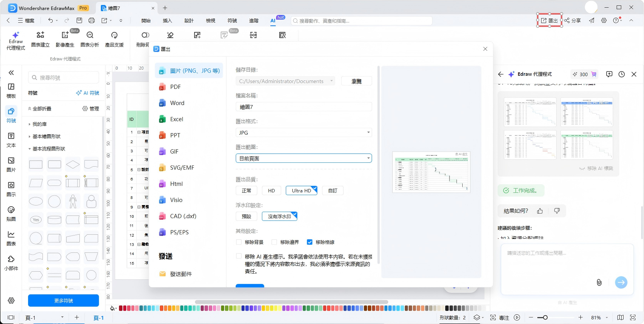The height and width of the screenshot is (324, 644).
Task: Click the attachment paperclip in AI chat
Action: coord(599,282)
